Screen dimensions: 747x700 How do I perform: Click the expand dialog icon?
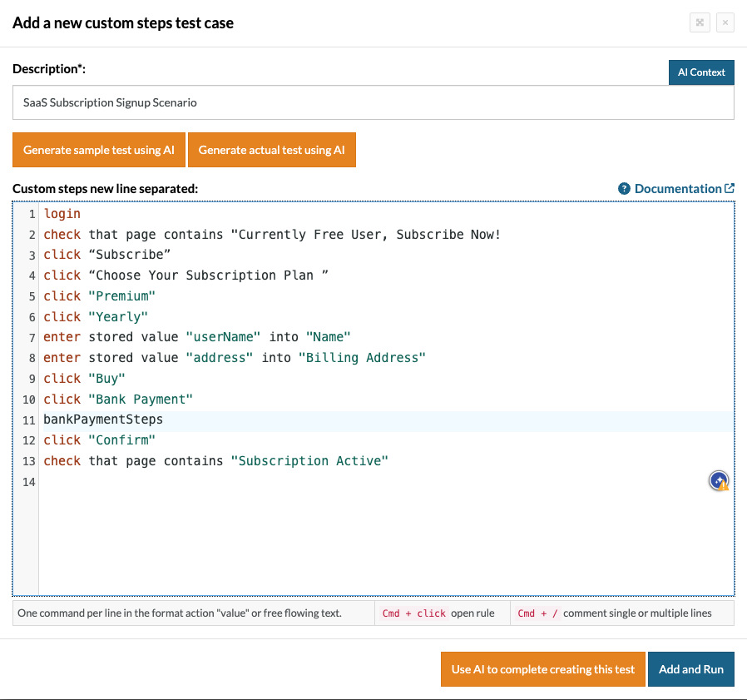[700, 23]
